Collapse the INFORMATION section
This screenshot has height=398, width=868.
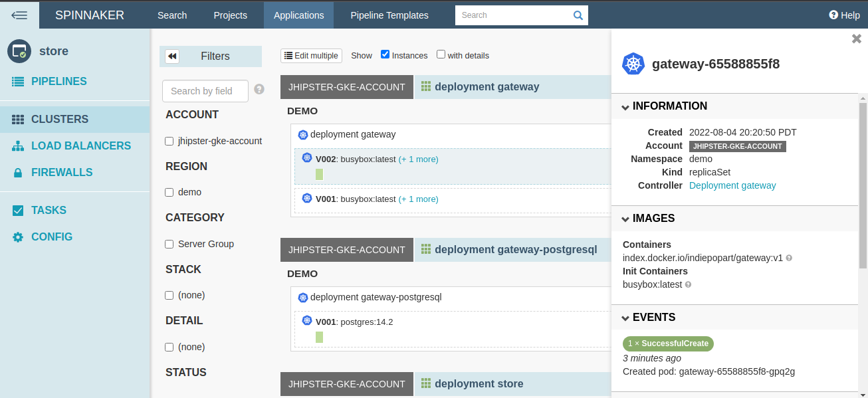pos(625,106)
